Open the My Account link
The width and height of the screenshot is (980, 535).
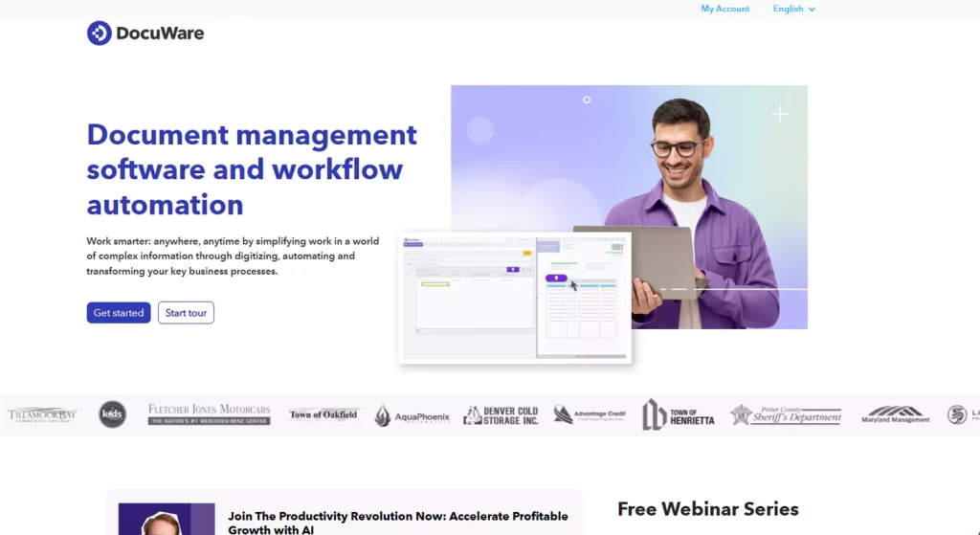click(x=724, y=9)
